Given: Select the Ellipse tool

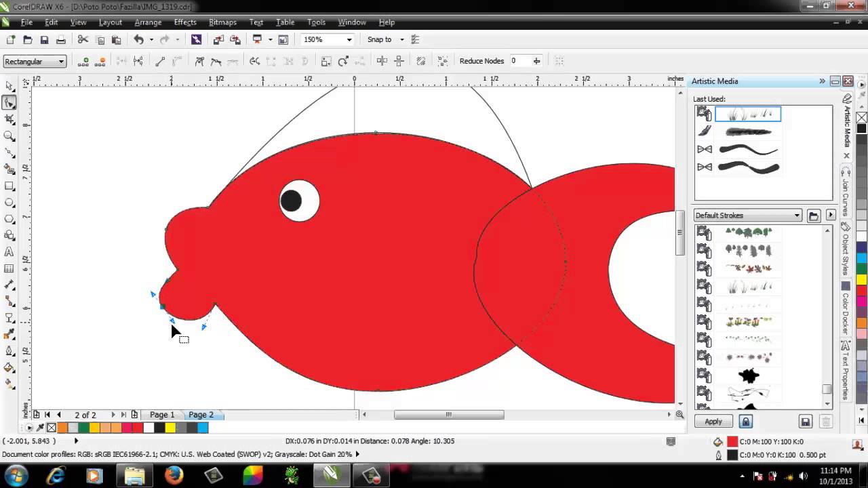Looking at the screenshot, I should coord(9,202).
